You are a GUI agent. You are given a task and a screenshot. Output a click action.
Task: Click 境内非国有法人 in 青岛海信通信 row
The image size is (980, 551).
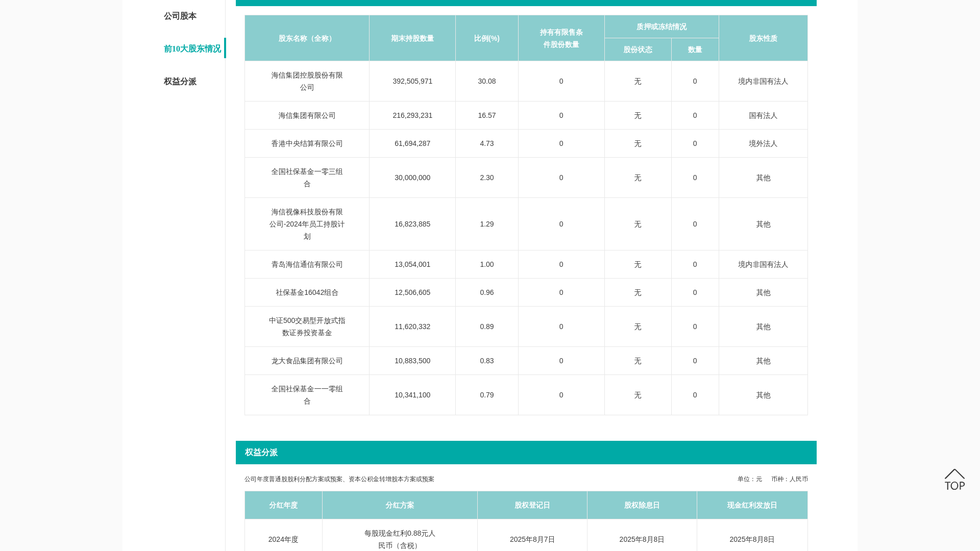[x=763, y=264]
